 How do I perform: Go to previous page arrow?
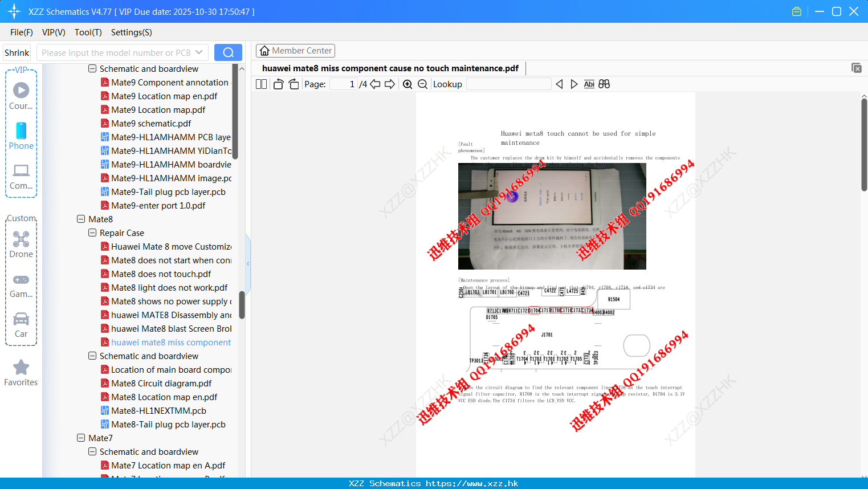(375, 84)
